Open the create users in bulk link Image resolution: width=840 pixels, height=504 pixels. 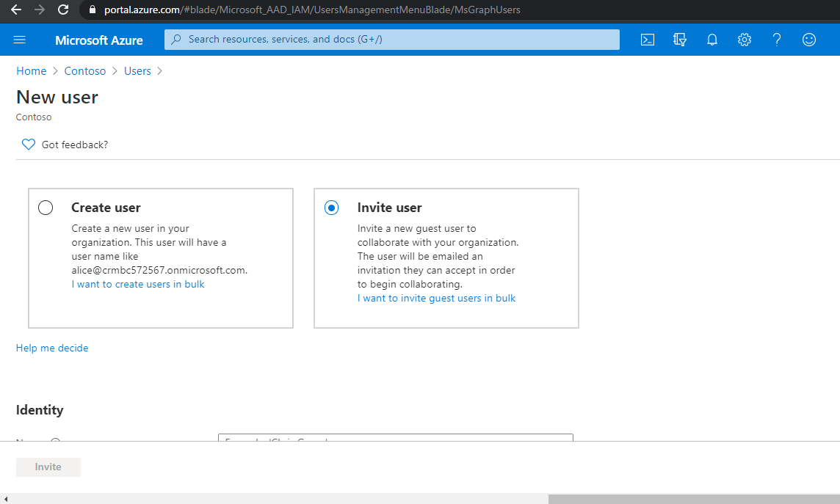click(137, 284)
